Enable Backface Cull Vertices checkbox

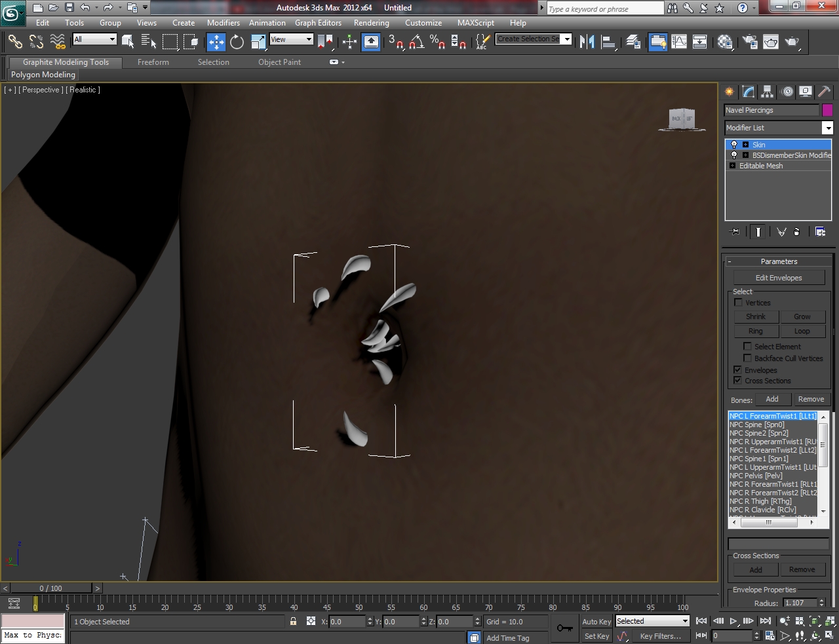click(x=747, y=358)
